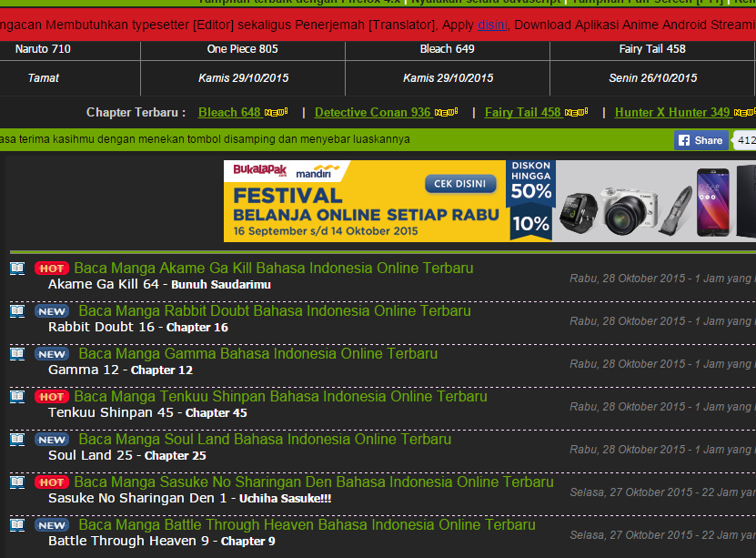Click the camera product image in banner

point(630,210)
